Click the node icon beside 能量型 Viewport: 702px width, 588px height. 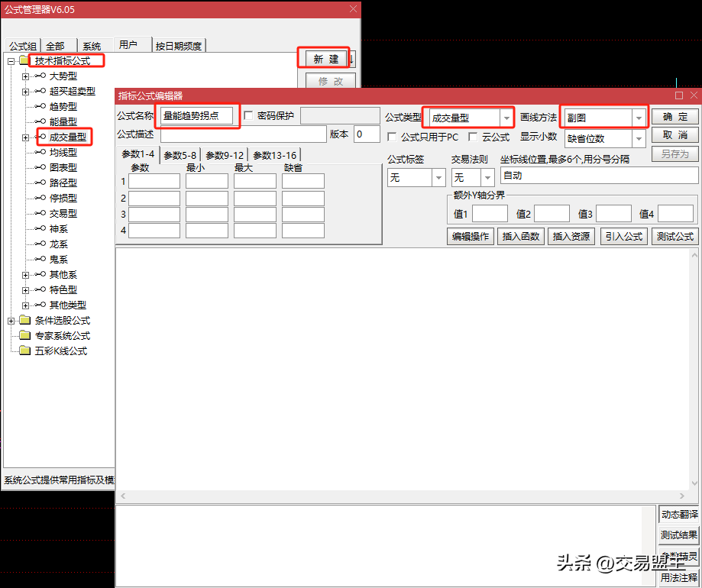point(40,121)
